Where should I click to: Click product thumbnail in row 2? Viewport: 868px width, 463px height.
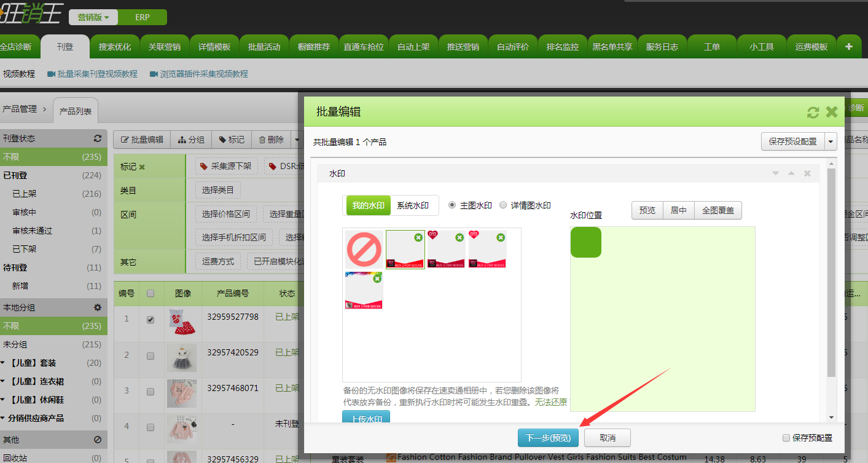[181, 357]
